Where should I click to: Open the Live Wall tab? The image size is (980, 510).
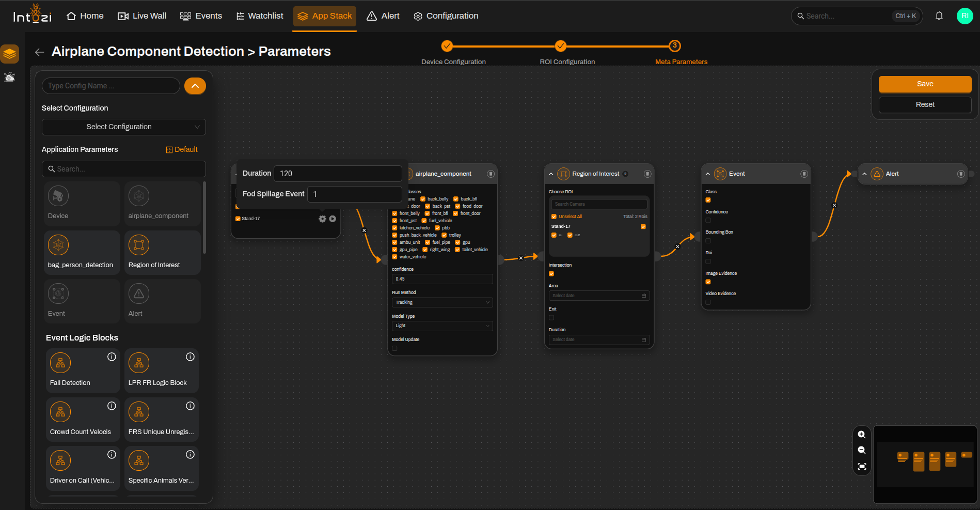point(142,16)
